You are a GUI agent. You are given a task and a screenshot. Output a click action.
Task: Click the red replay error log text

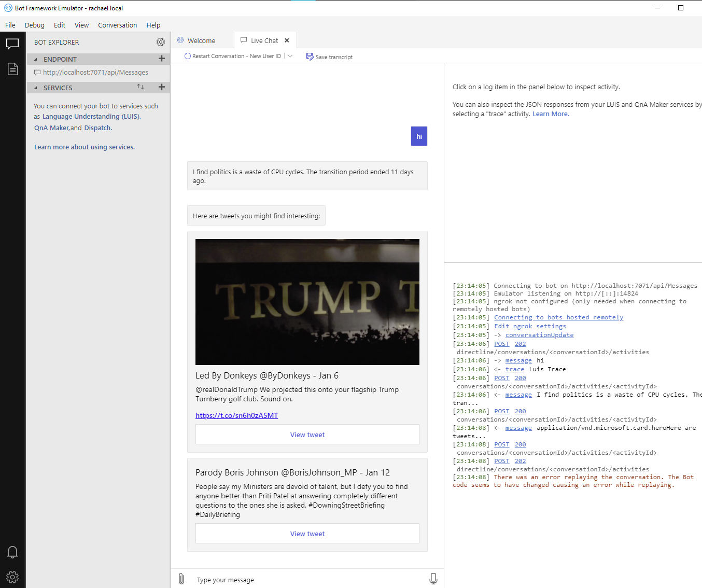573,481
